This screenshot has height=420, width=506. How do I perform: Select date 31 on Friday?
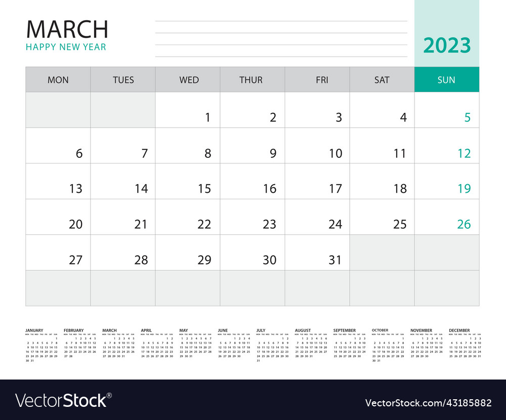pos(335,260)
